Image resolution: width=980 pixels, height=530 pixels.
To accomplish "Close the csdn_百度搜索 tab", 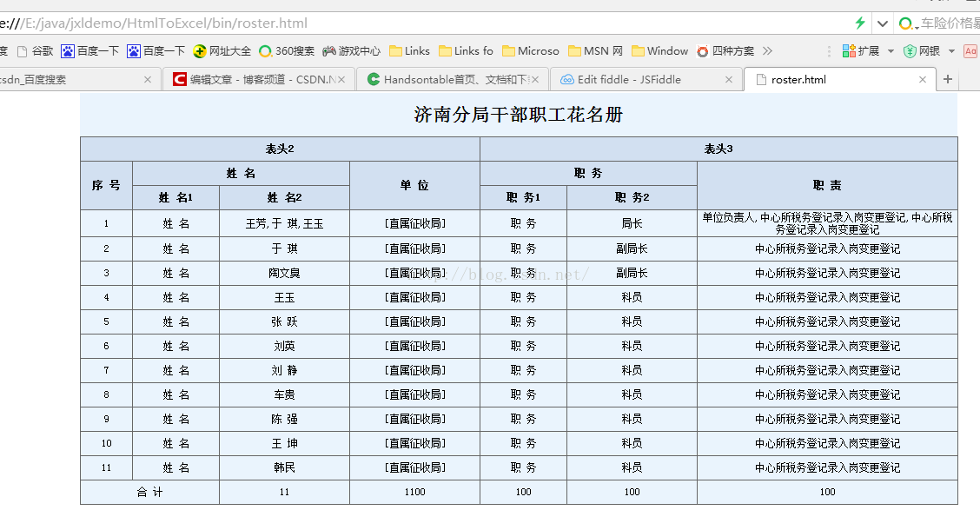I will tap(148, 79).
